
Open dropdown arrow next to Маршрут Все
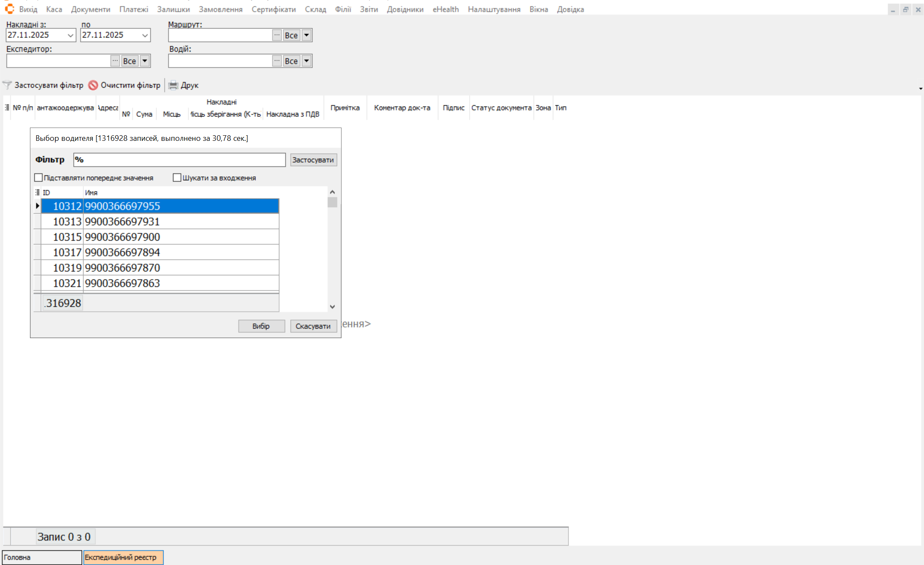[306, 35]
